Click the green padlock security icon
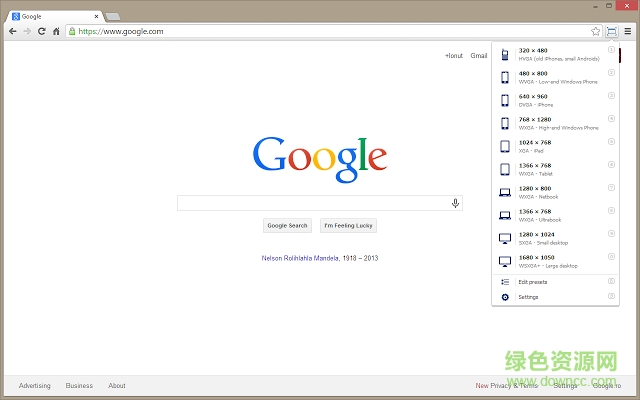Image resolution: width=640 pixels, height=400 pixels. tap(72, 31)
